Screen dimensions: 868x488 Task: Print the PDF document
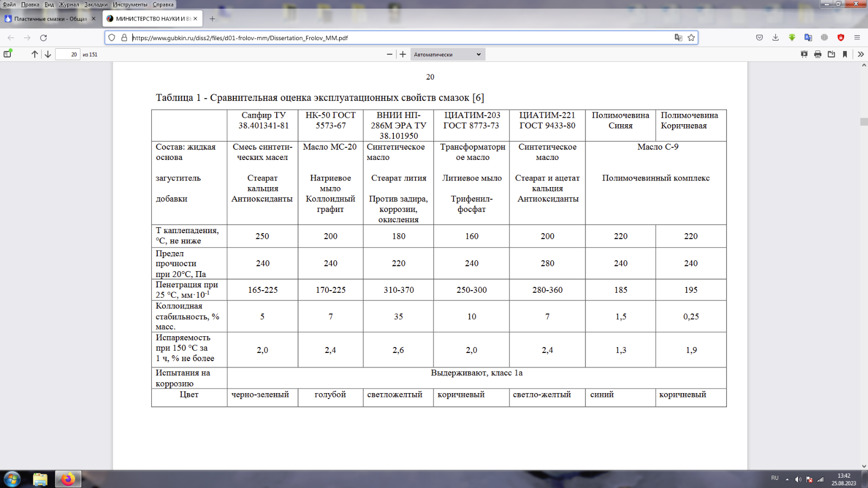818,54
